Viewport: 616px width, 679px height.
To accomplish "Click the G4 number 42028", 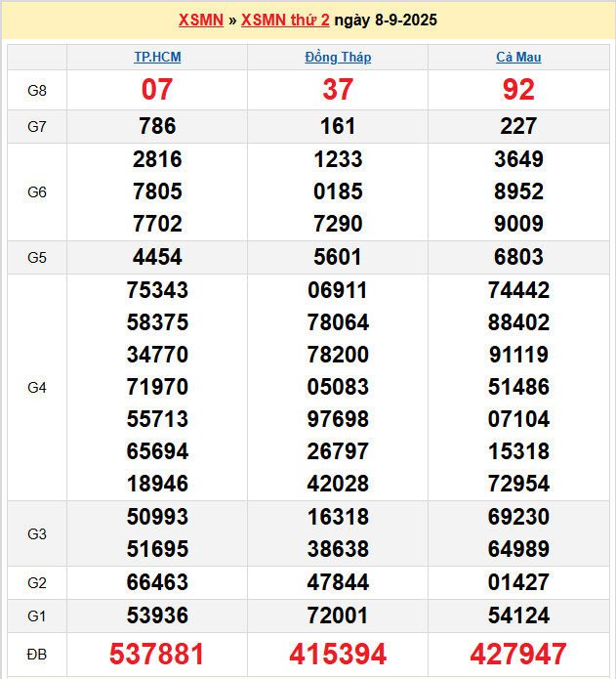I will point(338,484).
